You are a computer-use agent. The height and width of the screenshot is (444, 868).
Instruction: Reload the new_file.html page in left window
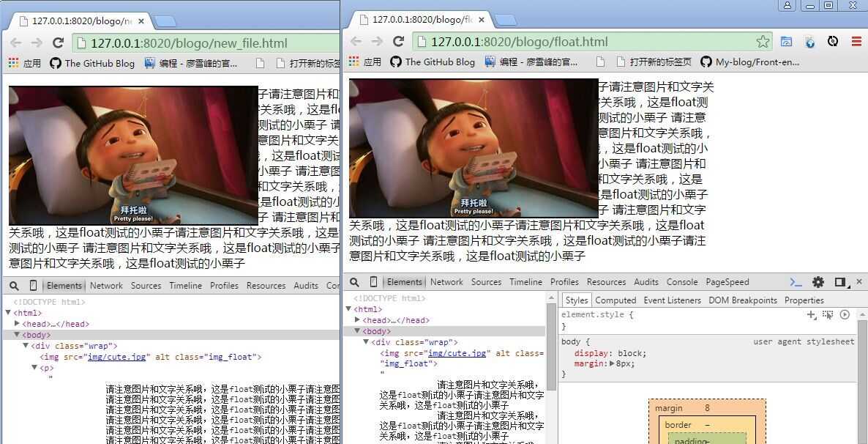(58, 42)
